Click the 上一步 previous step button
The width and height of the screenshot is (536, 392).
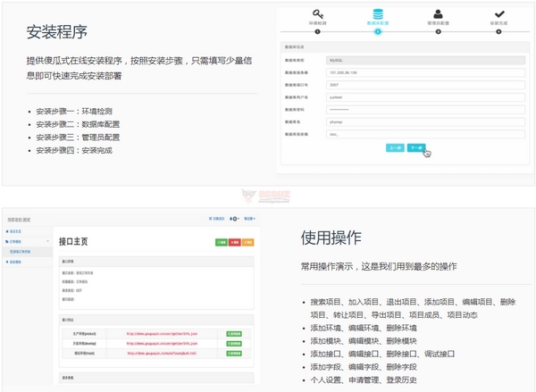coord(395,147)
